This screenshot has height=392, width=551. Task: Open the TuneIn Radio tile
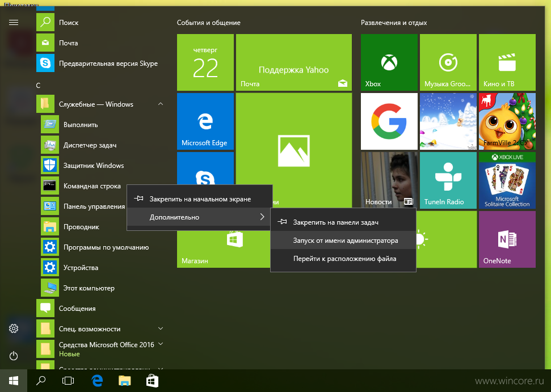tap(448, 180)
